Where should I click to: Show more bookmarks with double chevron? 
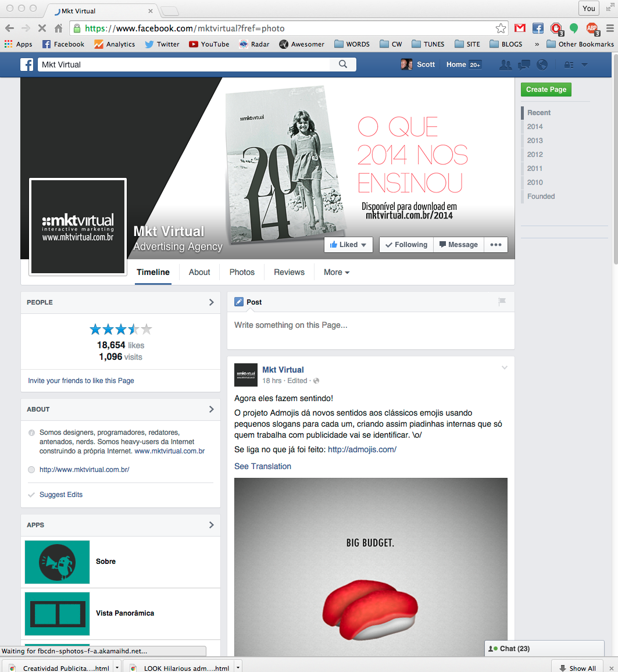537,44
